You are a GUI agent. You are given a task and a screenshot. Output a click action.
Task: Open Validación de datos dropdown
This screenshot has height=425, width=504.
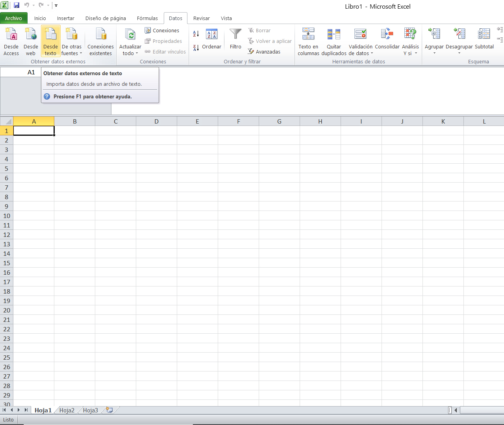[372, 54]
